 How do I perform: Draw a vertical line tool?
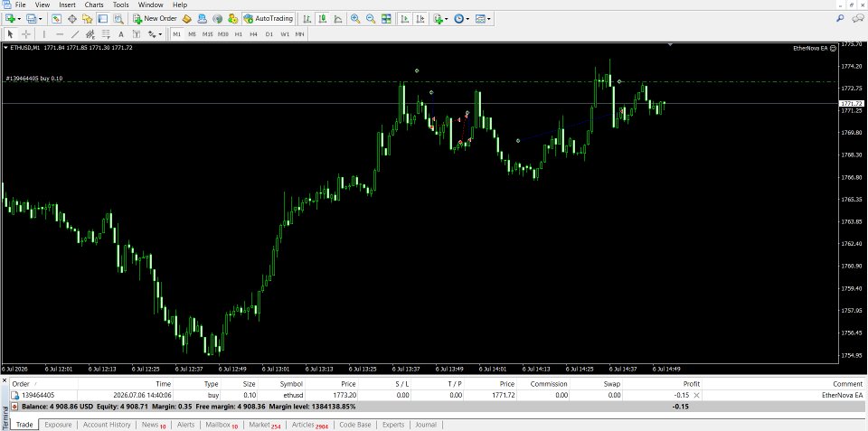click(44, 34)
